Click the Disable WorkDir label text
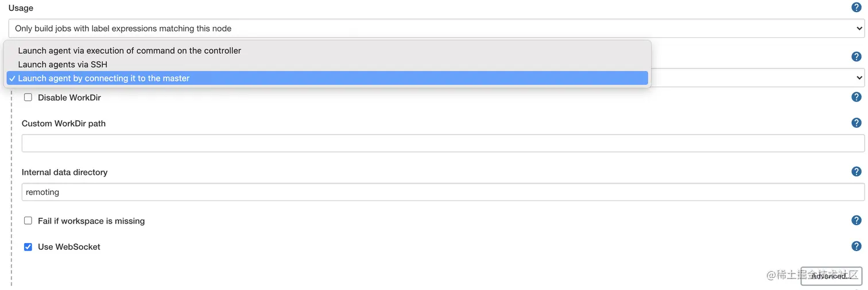The height and width of the screenshot is (290, 868). point(69,97)
